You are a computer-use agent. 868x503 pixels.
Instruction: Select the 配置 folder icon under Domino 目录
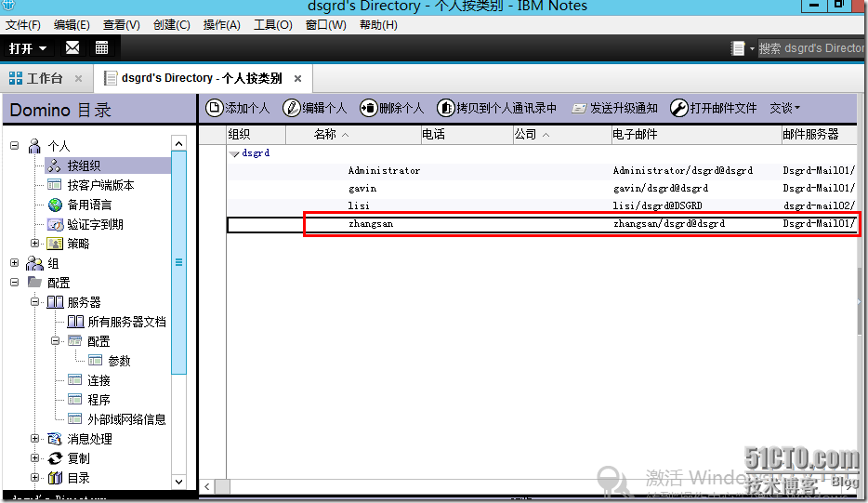(35, 282)
